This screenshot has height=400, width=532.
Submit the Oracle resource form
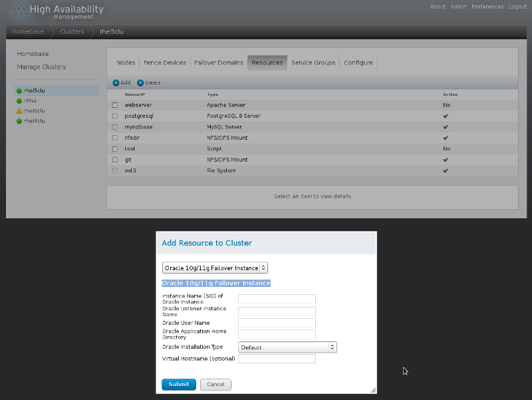coord(178,384)
